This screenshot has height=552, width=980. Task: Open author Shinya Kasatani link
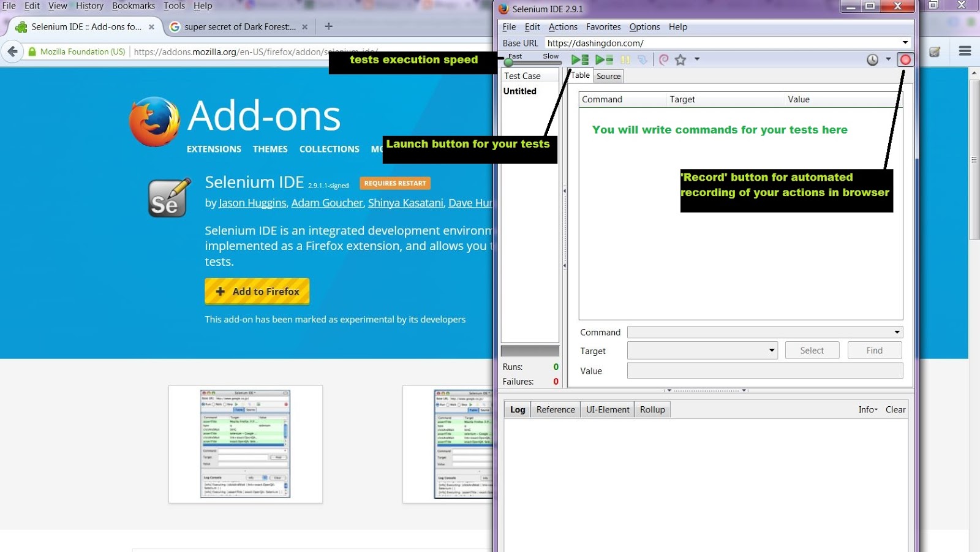(405, 203)
